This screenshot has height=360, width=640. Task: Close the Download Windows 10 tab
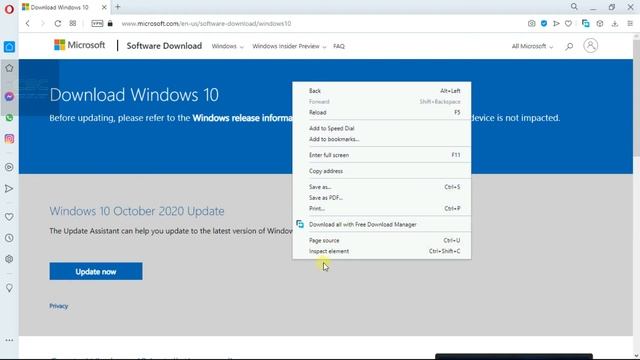(104, 7)
